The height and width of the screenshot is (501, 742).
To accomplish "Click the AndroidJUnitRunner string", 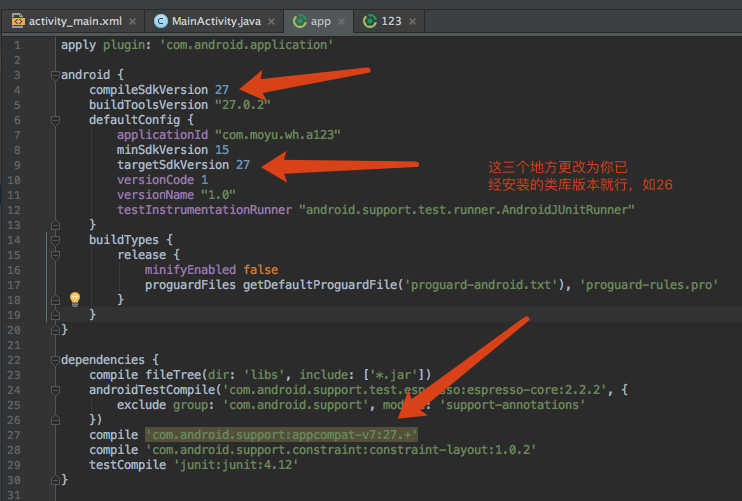I will [467, 210].
